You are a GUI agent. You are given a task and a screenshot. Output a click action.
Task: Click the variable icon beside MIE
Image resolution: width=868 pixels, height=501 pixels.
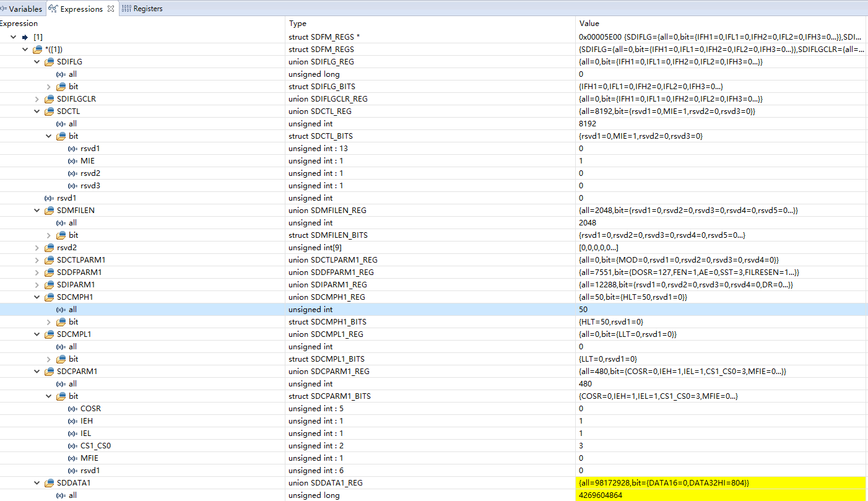pyautogui.click(x=72, y=161)
